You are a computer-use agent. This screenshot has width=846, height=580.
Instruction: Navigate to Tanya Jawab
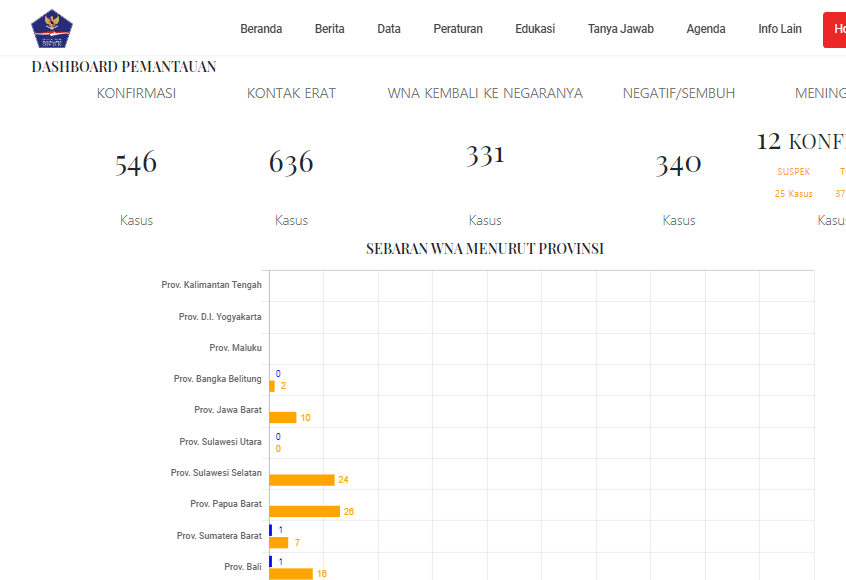620,29
